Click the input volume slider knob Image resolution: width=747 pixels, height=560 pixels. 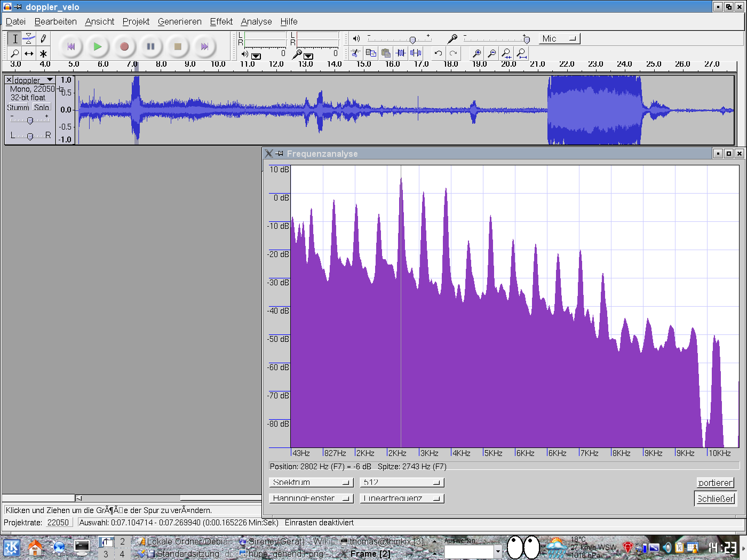pyautogui.click(x=527, y=39)
